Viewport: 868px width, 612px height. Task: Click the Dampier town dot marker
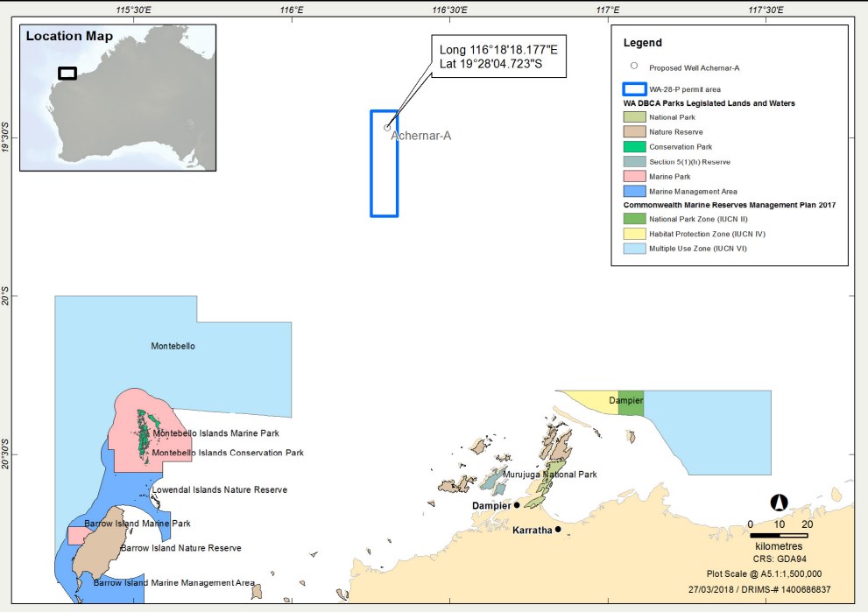[517, 505]
